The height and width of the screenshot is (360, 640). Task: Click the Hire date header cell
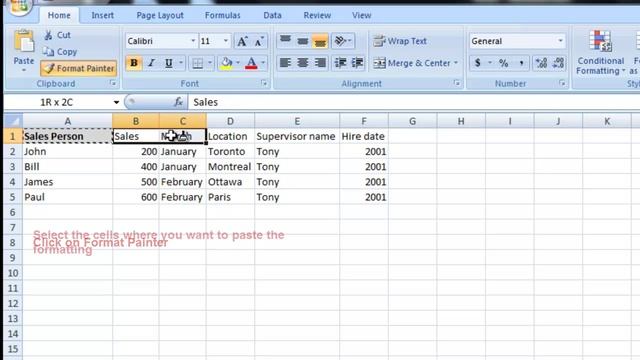point(364,136)
